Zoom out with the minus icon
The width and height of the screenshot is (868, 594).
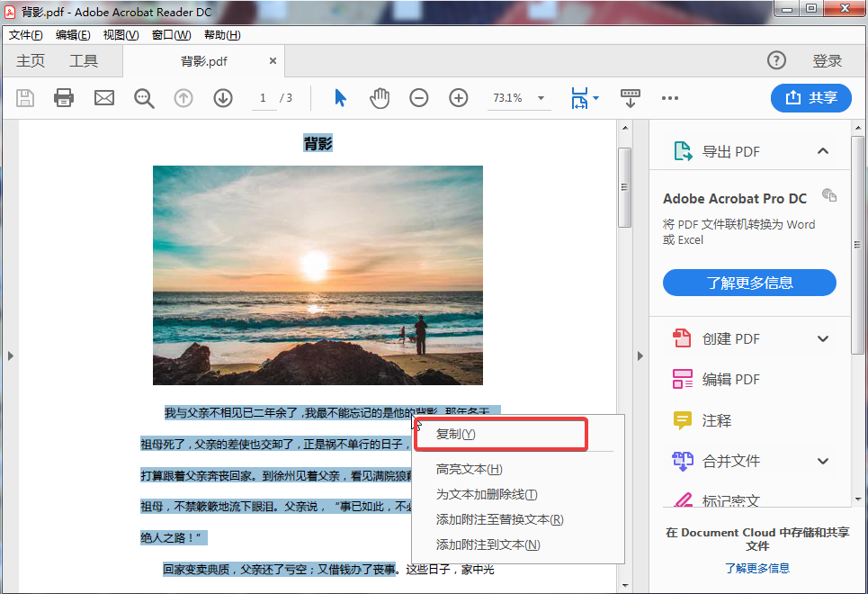[418, 97]
